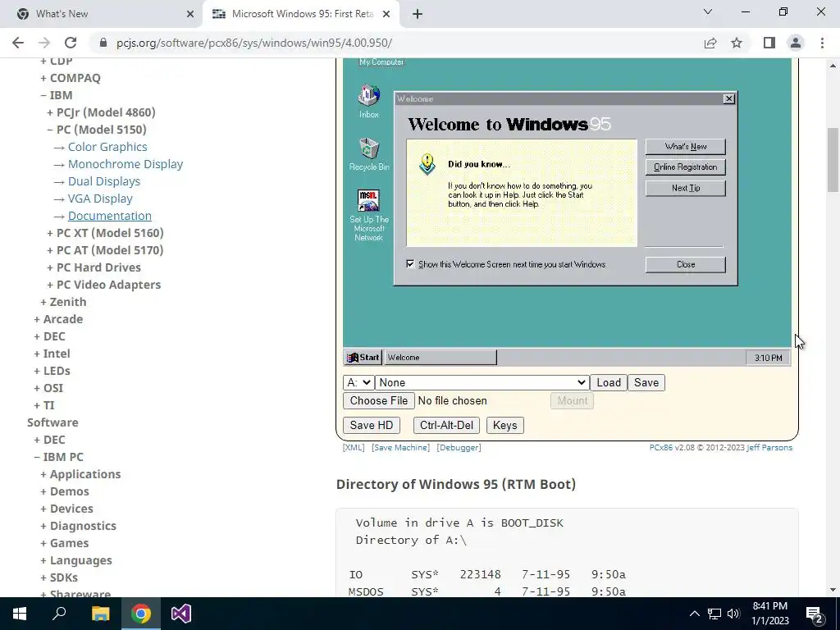Click the Save HD button
Screen dimensions: 840x630
[x=372, y=426]
